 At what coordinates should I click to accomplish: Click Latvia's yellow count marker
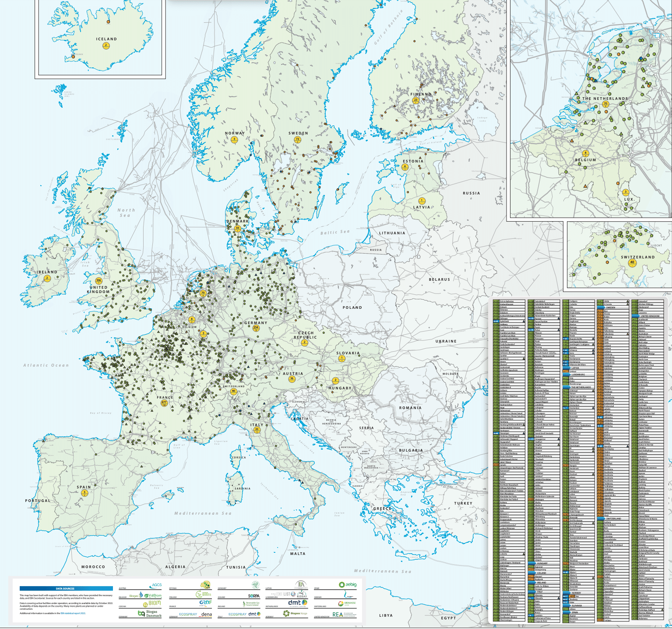[422, 201]
